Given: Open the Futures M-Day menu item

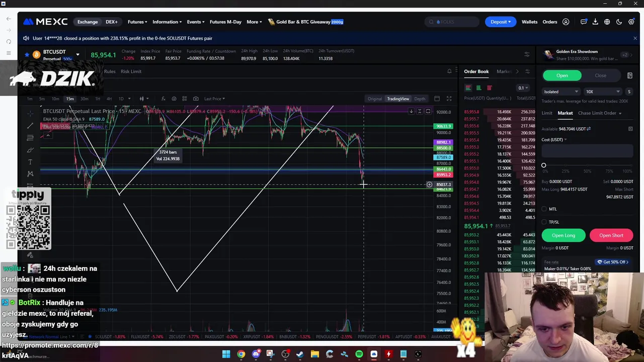Looking at the screenshot, I should tap(225, 22).
